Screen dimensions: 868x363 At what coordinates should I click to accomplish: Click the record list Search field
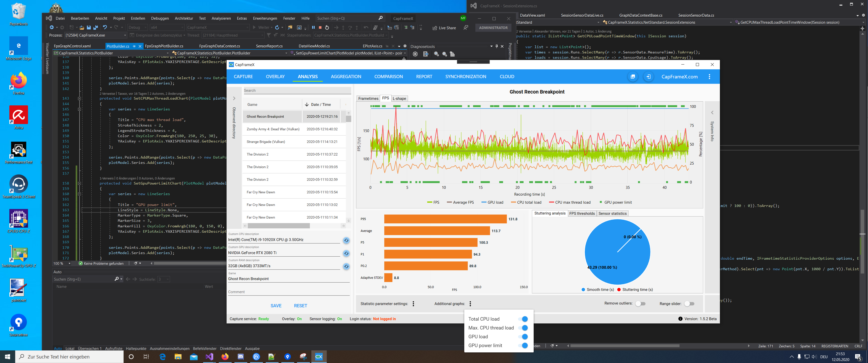(x=296, y=90)
